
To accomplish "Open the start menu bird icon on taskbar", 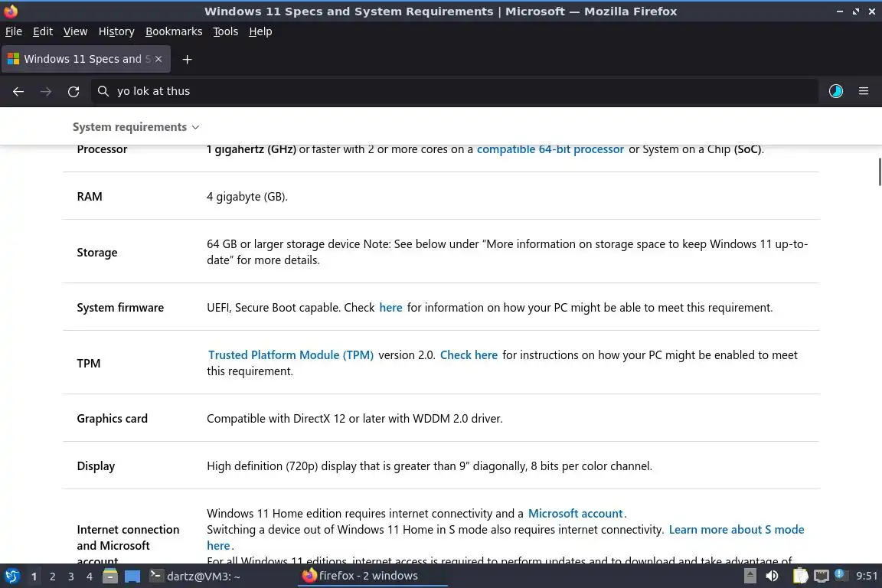I will click(11, 576).
